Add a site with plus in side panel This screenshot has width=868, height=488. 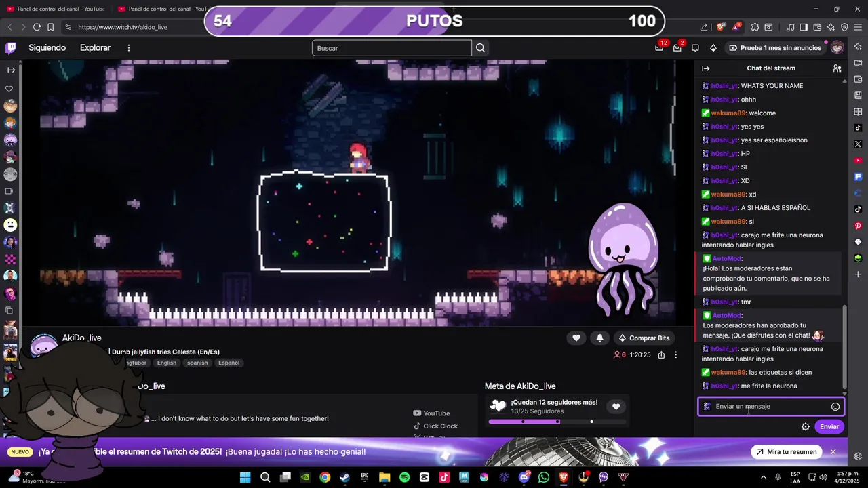(x=858, y=274)
